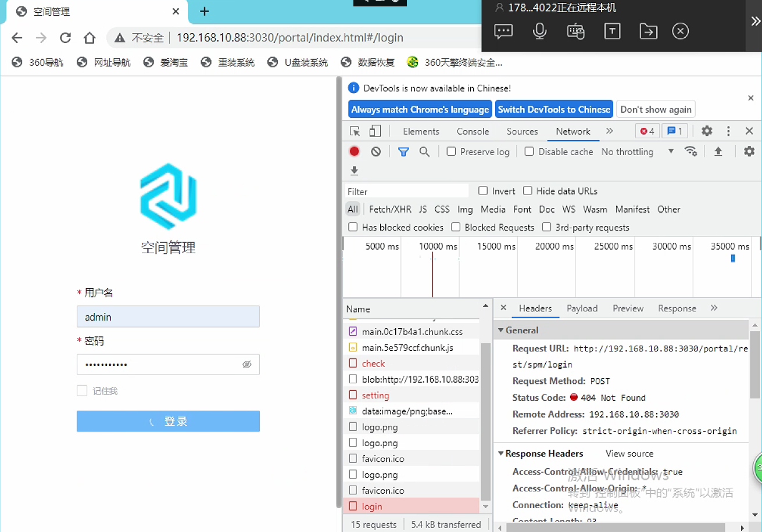
Task: Check the 3rd-party requests checkbox
Action: point(546,227)
